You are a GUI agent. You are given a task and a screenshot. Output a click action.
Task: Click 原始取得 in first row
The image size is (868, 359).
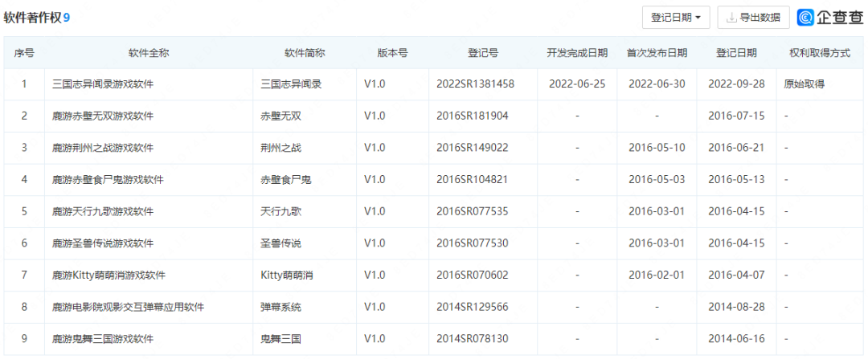click(x=805, y=84)
